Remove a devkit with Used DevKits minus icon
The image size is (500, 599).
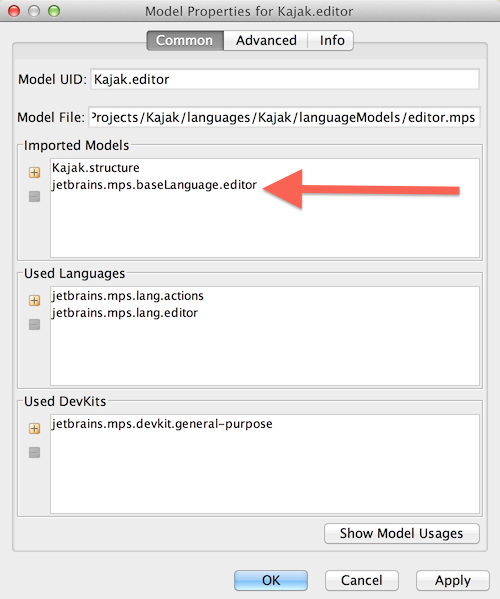(x=34, y=453)
